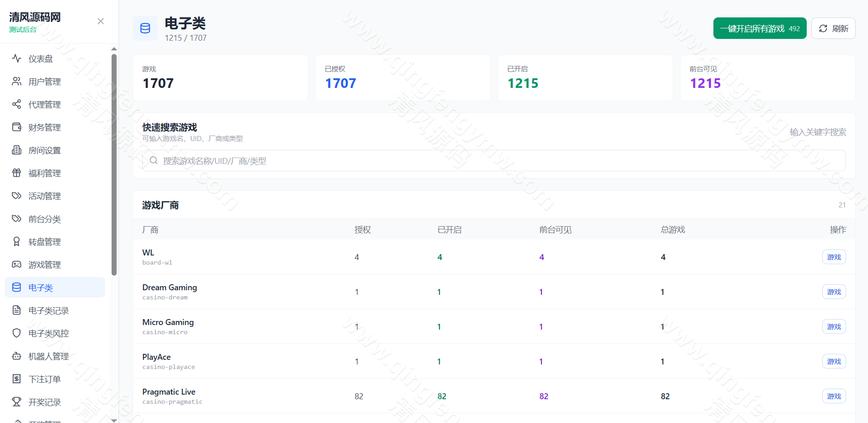Select 福利管理 sidebar entry

[55, 173]
